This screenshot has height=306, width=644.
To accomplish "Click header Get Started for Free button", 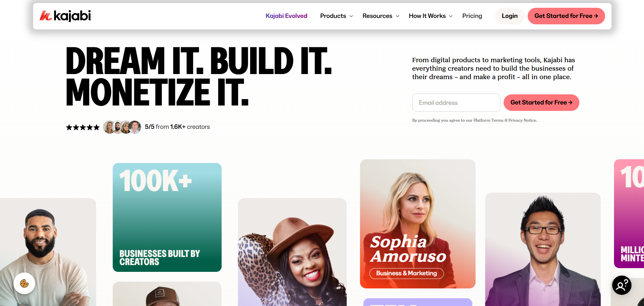I will (566, 16).
